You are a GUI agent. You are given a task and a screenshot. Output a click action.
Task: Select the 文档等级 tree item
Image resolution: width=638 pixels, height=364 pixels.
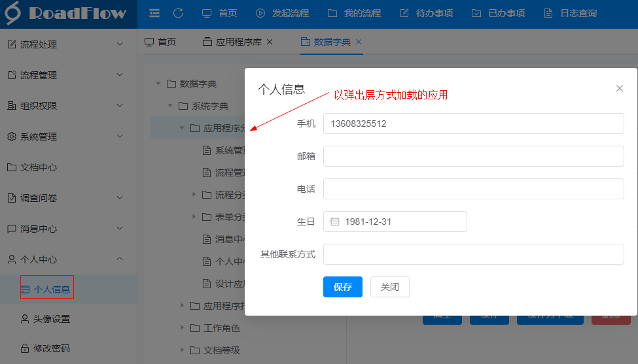point(221,350)
